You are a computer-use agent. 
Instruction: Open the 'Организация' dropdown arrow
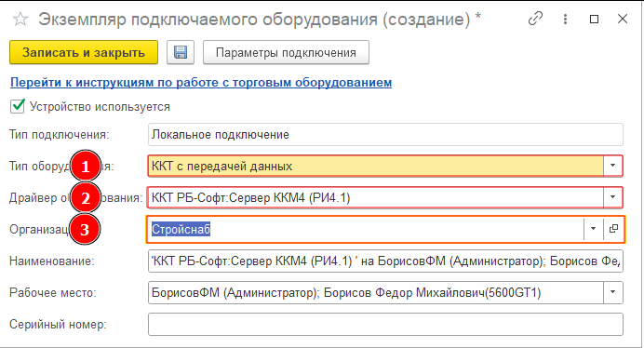pyautogui.click(x=594, y=229)
